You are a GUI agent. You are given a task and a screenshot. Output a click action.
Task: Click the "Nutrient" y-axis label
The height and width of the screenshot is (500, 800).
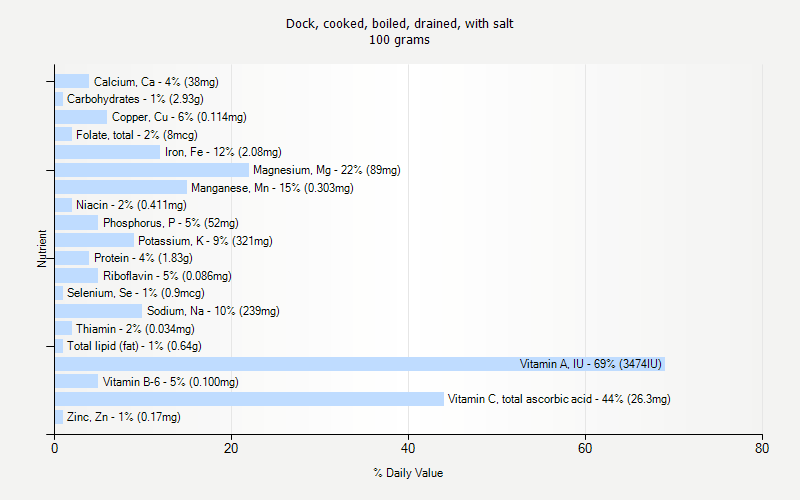point(43,249)
